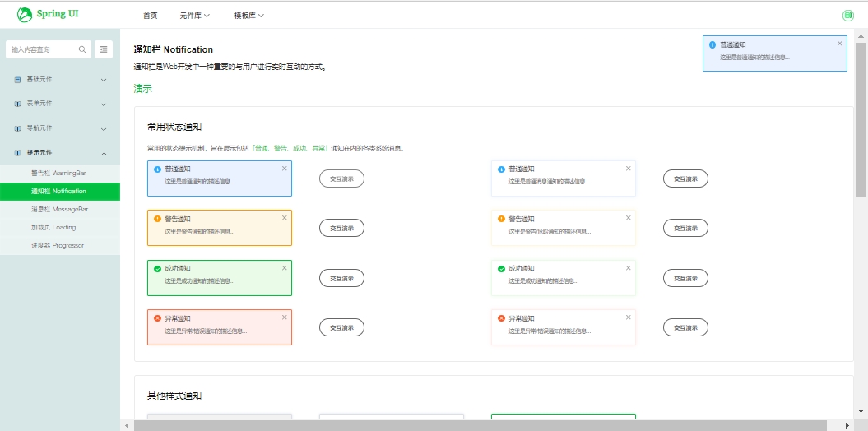Close the light-style 成功通知 card on the right

(629, 268)
